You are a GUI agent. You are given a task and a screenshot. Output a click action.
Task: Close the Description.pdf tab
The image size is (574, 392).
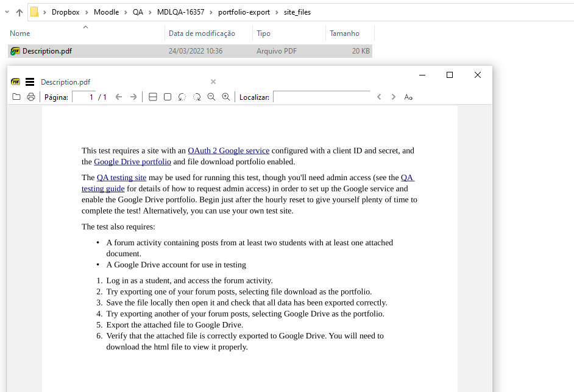(x=213, y=82)
